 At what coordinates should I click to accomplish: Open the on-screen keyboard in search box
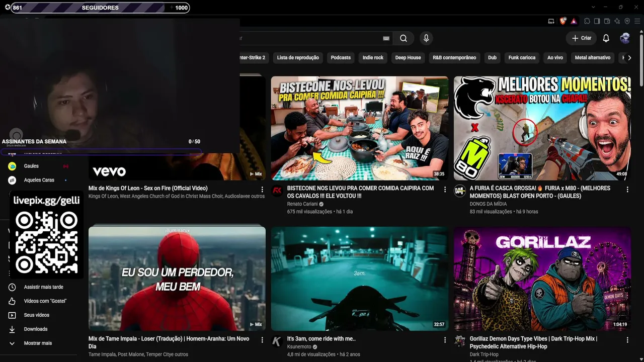(386, 38)
